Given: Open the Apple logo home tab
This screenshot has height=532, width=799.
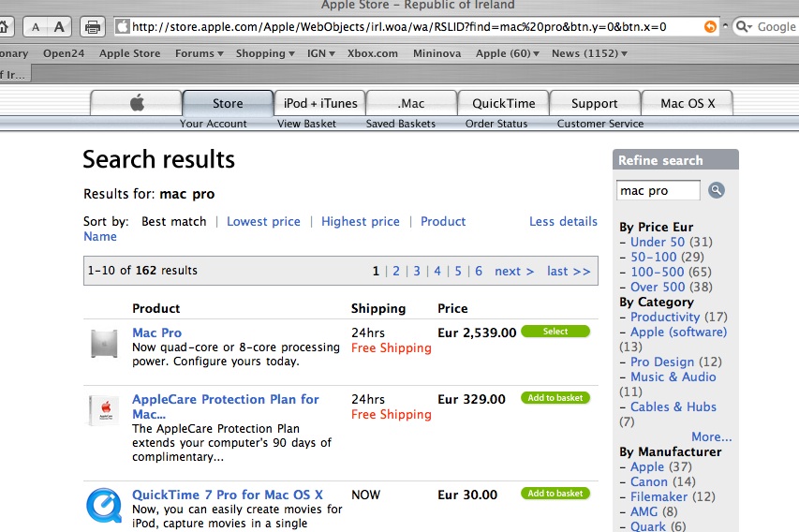Looking at the screenshot, I should tap(137, 103).
